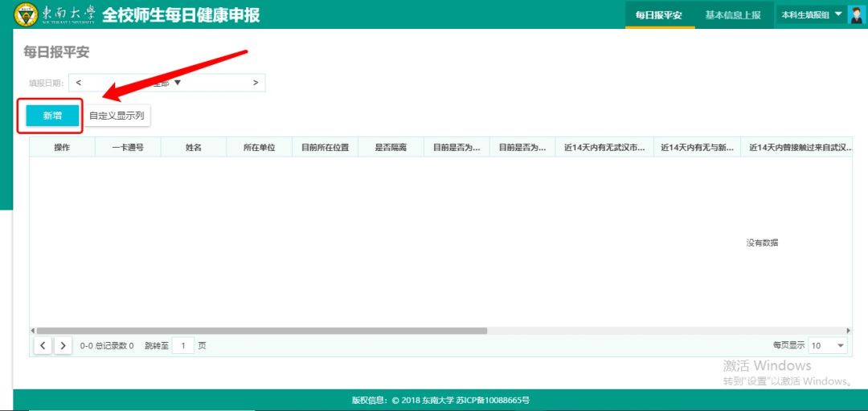This screenshot has height=411, width=868.
Task: Switch to the 每日报平安 tab
Action: pos(659,15)
